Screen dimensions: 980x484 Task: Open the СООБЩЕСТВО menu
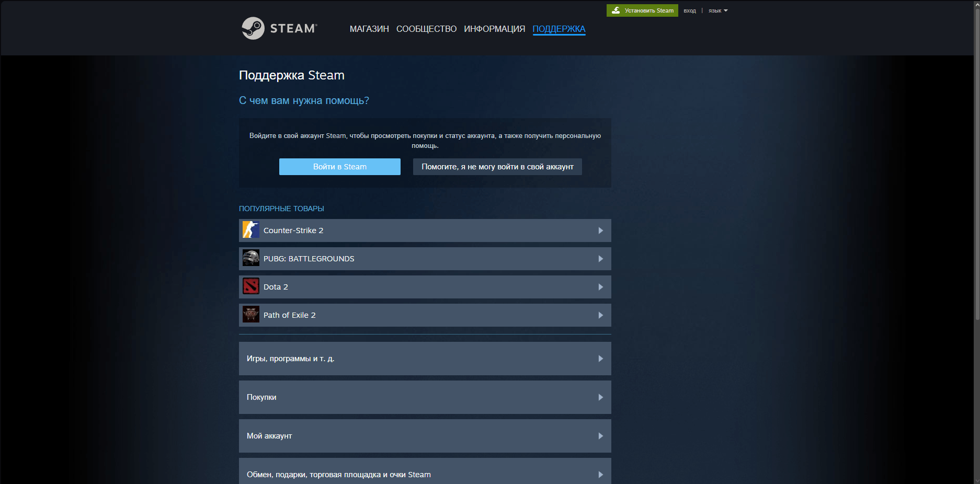(x=426, y=29)
